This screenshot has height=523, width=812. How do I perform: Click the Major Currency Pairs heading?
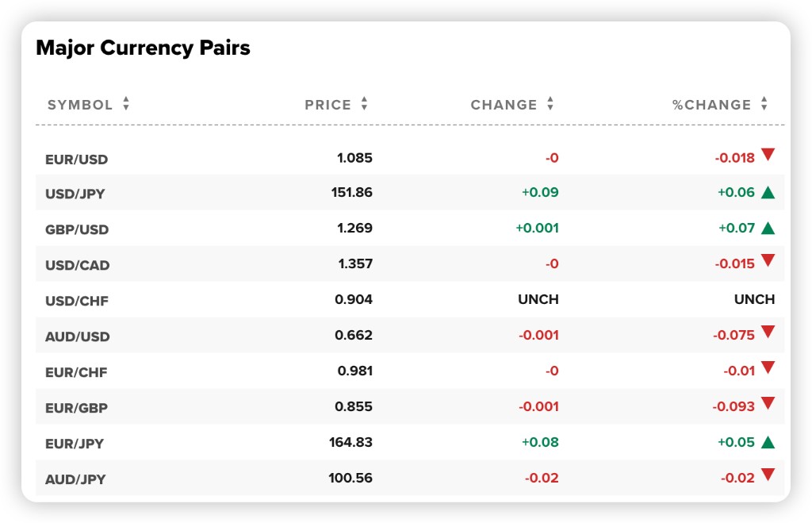click(143, 48)
